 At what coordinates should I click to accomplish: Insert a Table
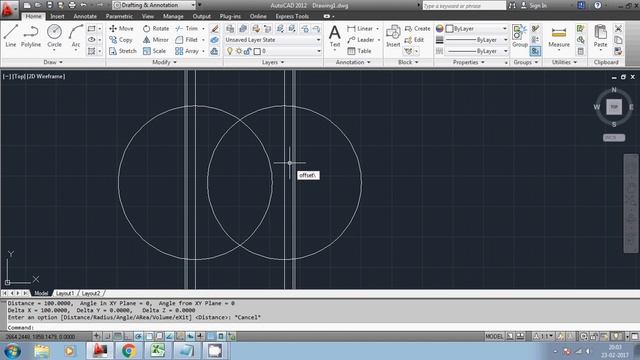pyautogui.click(x=359, y=51)
